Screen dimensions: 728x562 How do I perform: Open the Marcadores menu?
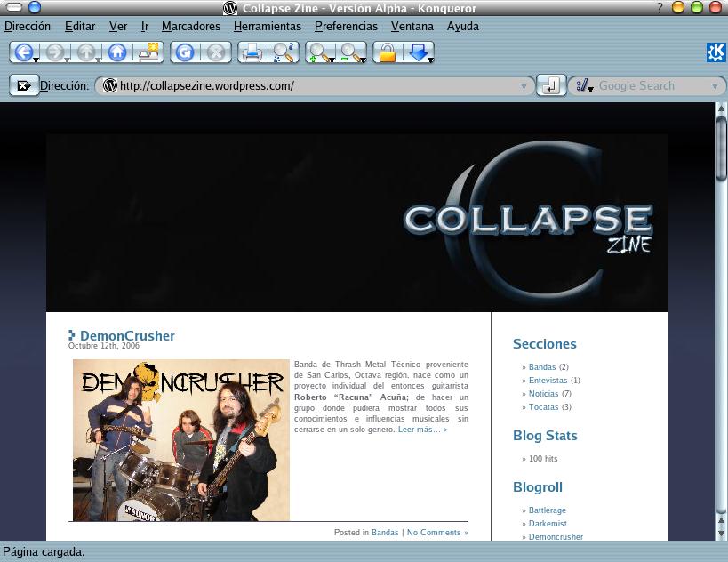click(191, 27)
